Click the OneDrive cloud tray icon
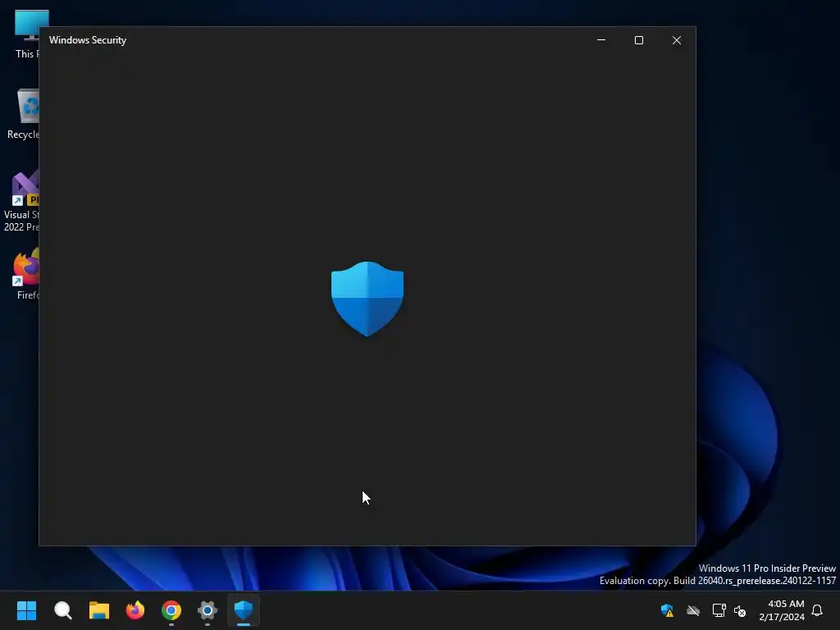840x630 pixels. click(x=693, y=610)
